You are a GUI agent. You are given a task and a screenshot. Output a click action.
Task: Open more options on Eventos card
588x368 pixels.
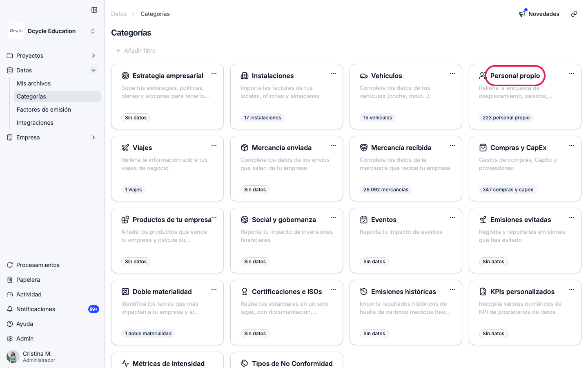click(452, 218)
